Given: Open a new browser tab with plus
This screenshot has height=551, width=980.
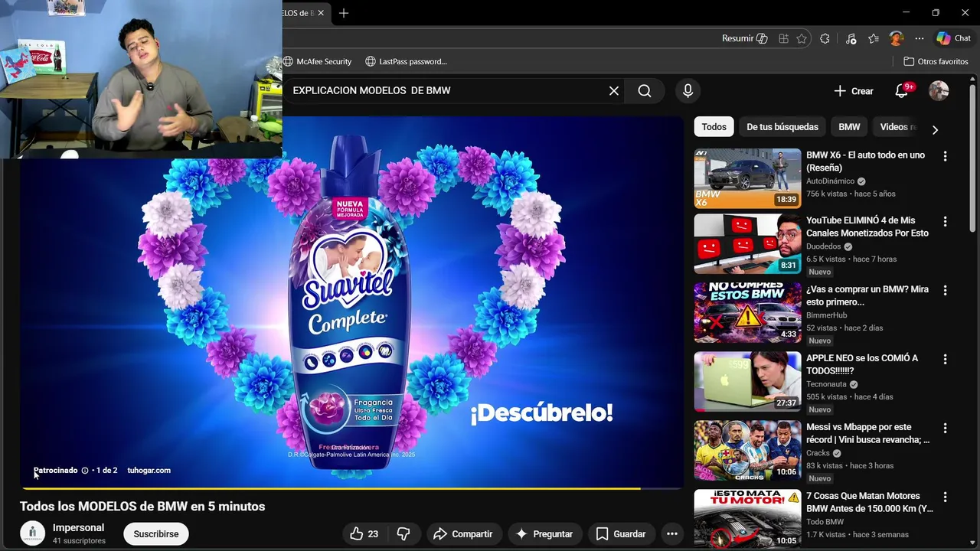Looking at the screenshot, I should coord(344,13).
